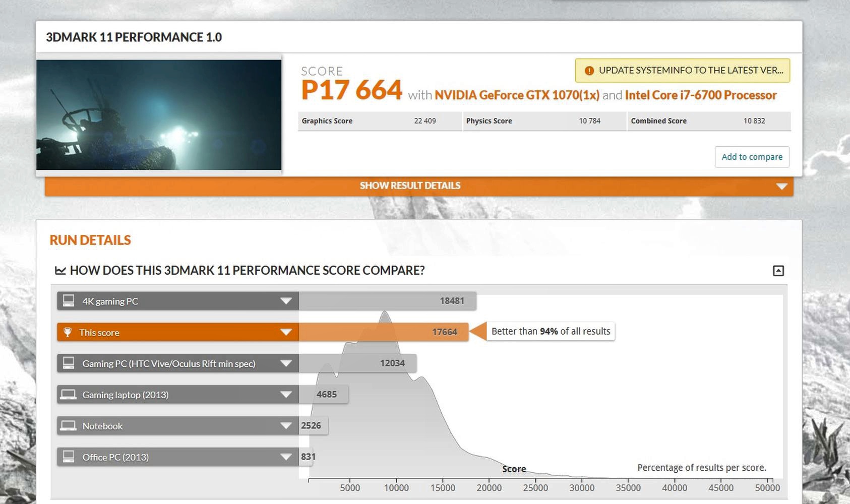Click the 50000 tick on score axis

pyautogui.click(x=767, y=488)
